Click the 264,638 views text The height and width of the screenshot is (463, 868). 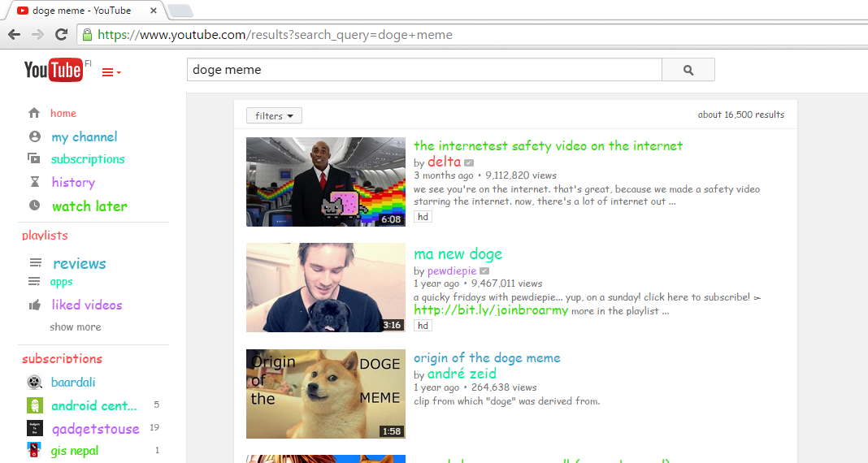504,387
